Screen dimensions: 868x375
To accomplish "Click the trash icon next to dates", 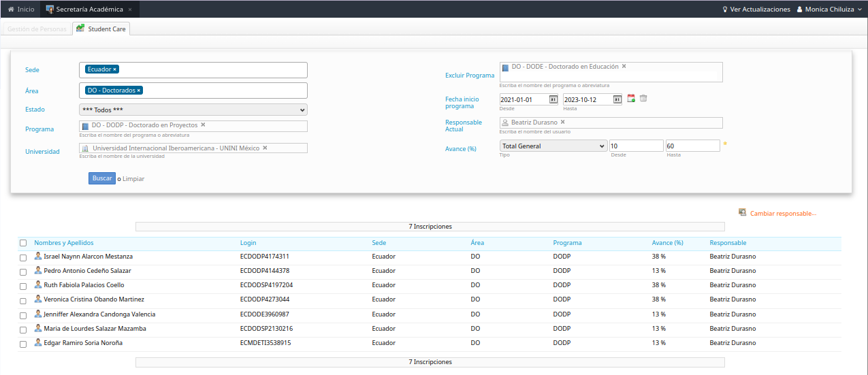I will 643,99.
